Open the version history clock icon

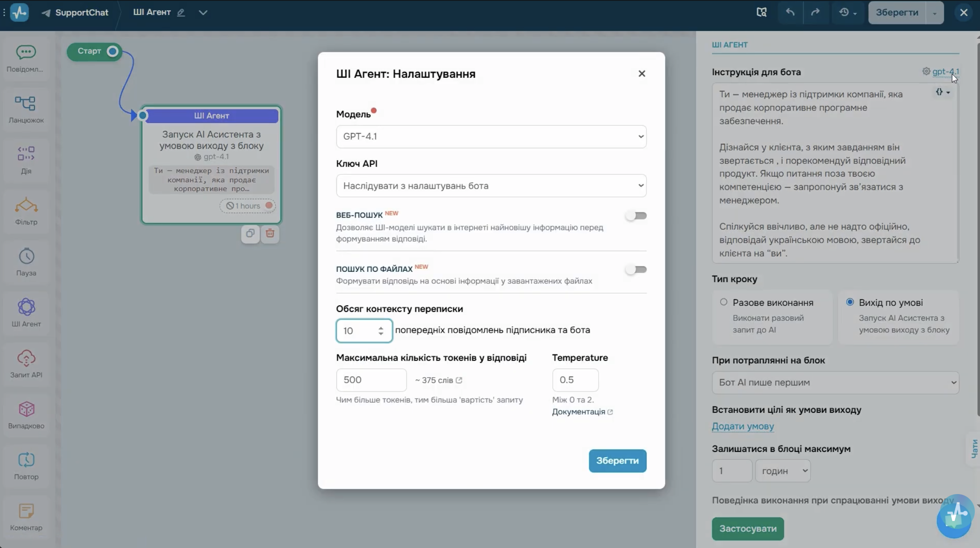coord(847,12)
